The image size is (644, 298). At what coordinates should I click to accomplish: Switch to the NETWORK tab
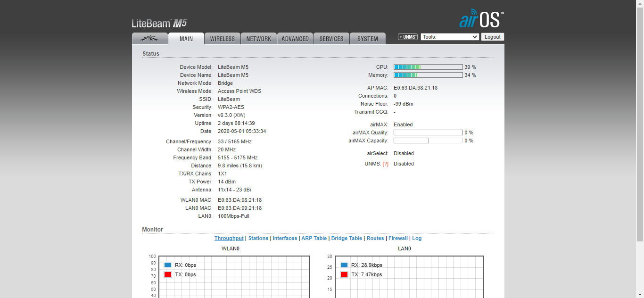click(x=259, y=39)
